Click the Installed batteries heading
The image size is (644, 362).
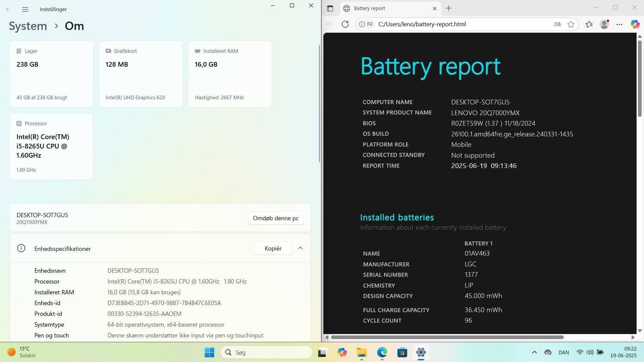[397, 217]
